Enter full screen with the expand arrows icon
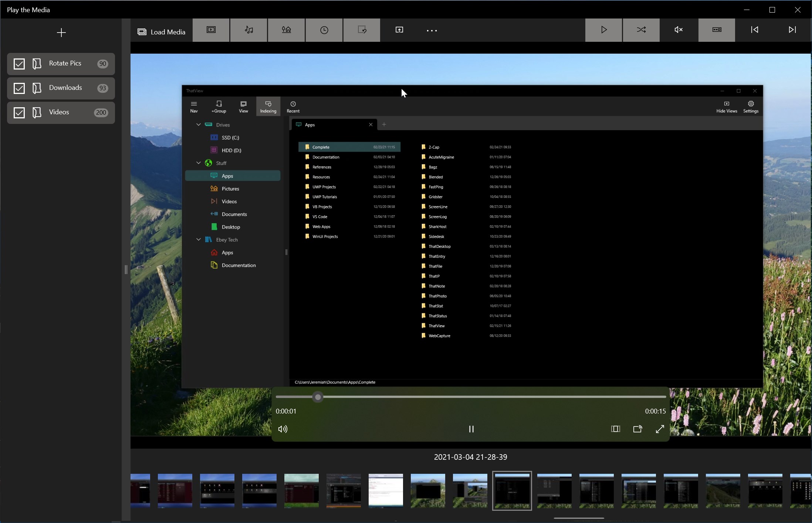This screenshot has width=812, height=523. pyautogui.click(x=660, y=429)
